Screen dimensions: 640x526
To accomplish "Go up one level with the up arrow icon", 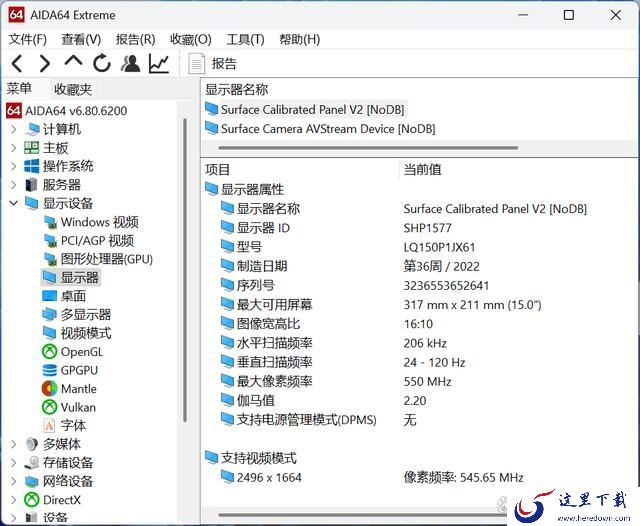I will [x=73, y=62].
